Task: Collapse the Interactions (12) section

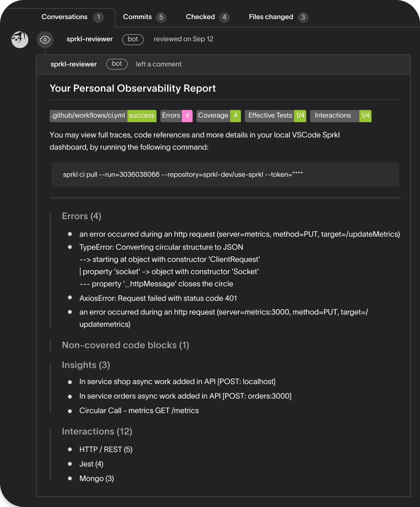Action: 97,431
